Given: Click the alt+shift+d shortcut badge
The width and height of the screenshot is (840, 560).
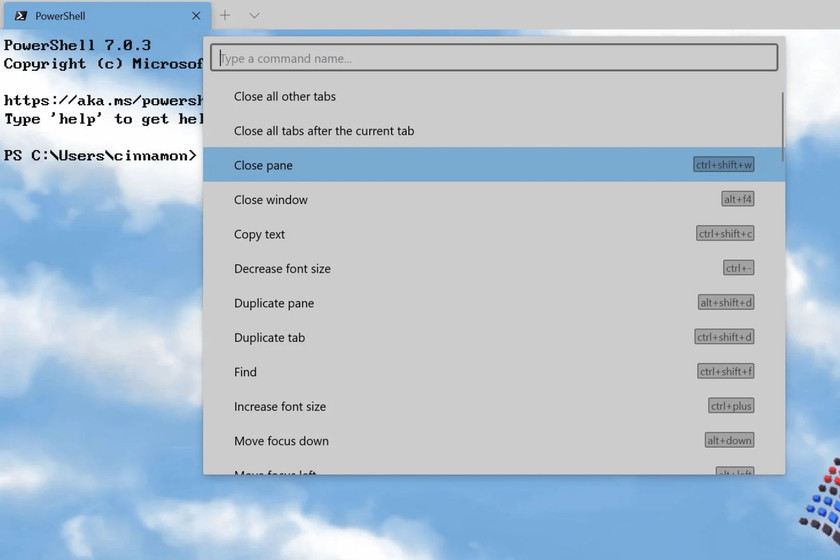Looking at the screenshot, I should coord(726,302).
